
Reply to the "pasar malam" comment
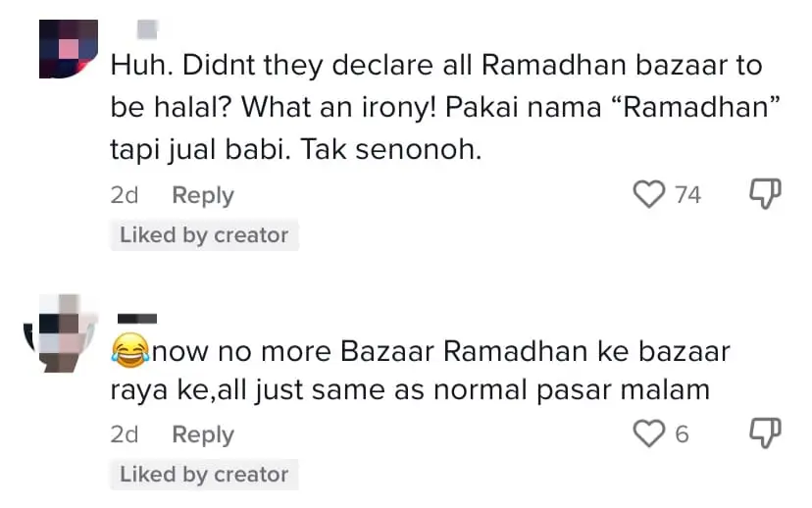[x=203, y=434]
